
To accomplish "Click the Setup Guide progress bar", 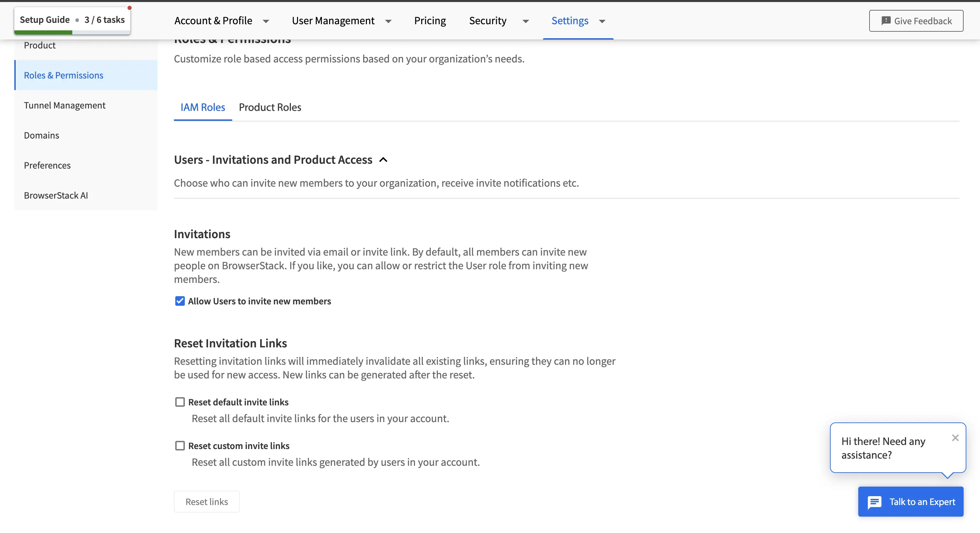I will [x=43, y=33].
